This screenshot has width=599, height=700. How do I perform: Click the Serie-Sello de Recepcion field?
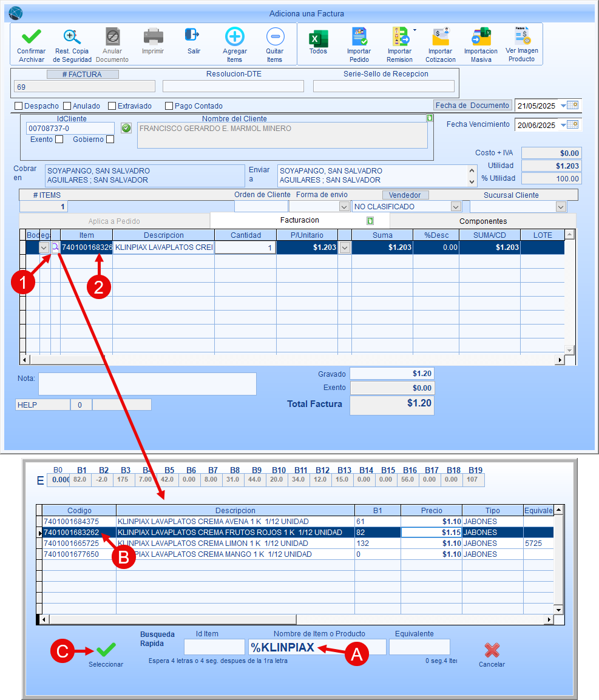pyautogui.click(x=384, y=86)
